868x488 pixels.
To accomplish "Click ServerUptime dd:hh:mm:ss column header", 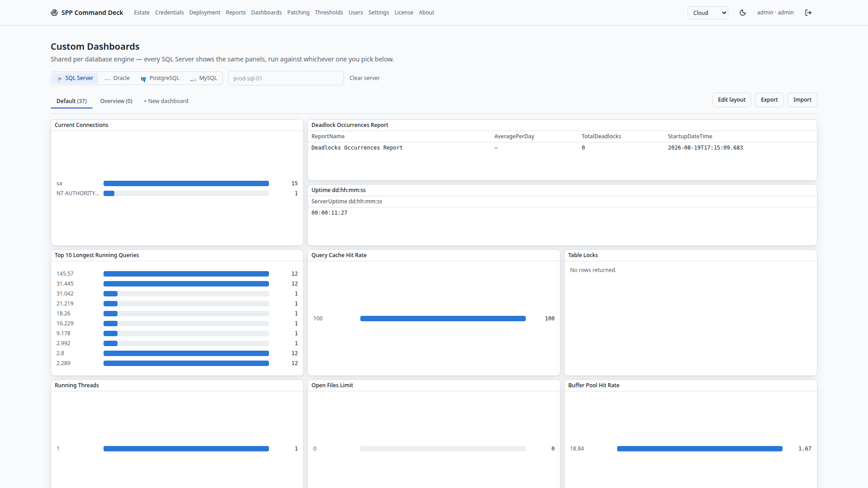I will pos(347,202).
